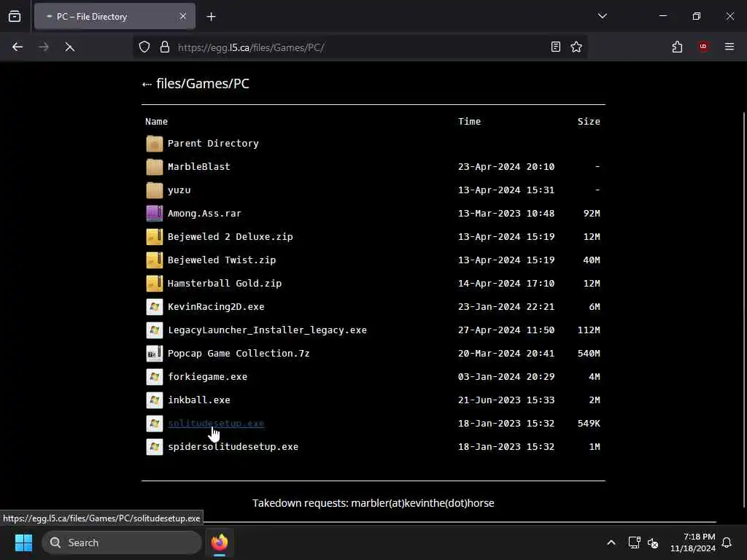
Task: Download solitudesetup.exe link
Action: [x=216, y=424]
